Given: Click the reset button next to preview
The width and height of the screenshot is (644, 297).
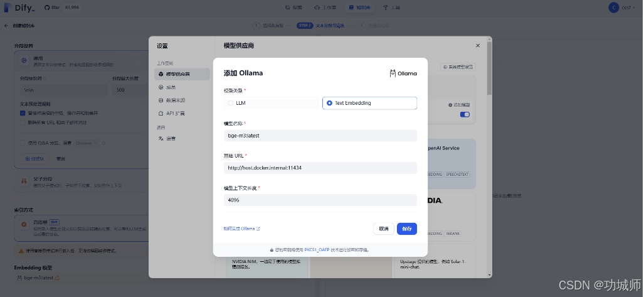Looking at the screenshot, I should tap(61, 158).
